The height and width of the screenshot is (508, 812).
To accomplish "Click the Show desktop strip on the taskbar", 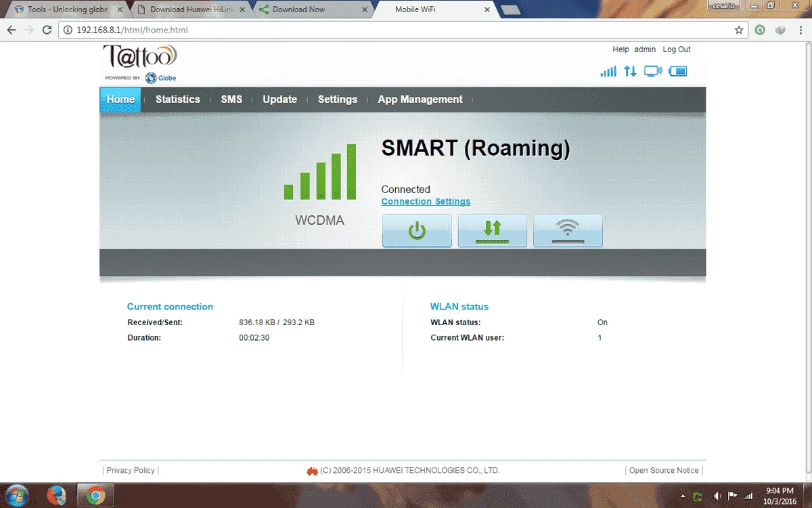I will click(807, 495).
